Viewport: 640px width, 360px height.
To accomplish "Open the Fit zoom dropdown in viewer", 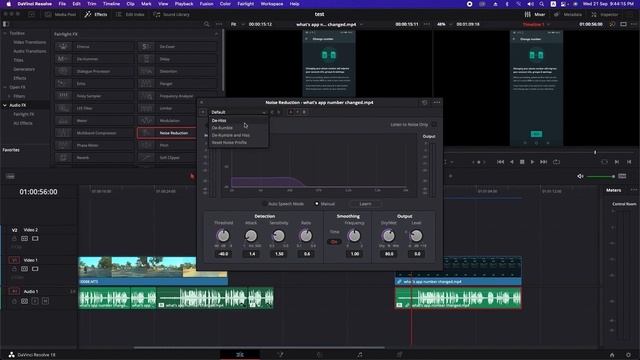I will tap(237, 24).
